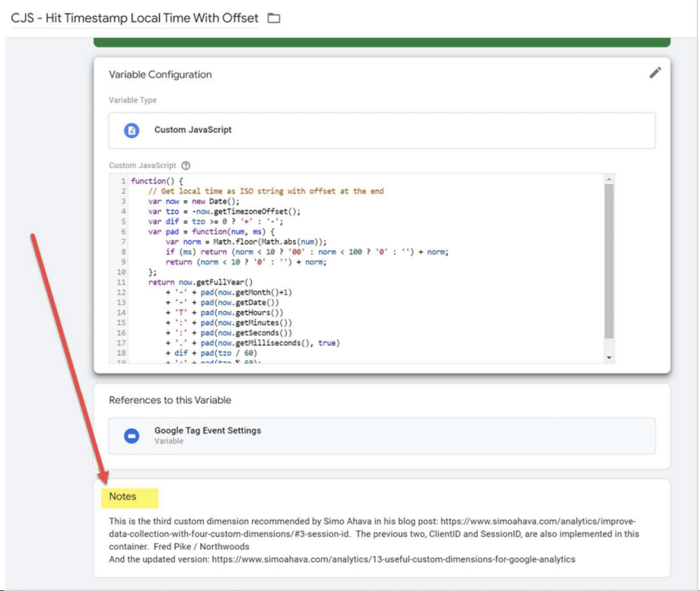700x591 pixels.
Task: Click the folder icon beside the variable name
Action: pyautogui.click(x=274, y=18)
